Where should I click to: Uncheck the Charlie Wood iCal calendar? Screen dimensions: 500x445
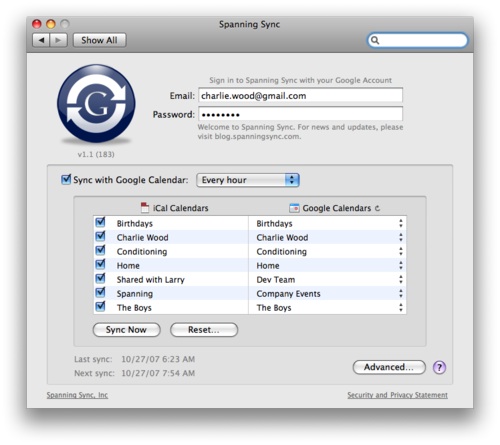tap(100, 236)
